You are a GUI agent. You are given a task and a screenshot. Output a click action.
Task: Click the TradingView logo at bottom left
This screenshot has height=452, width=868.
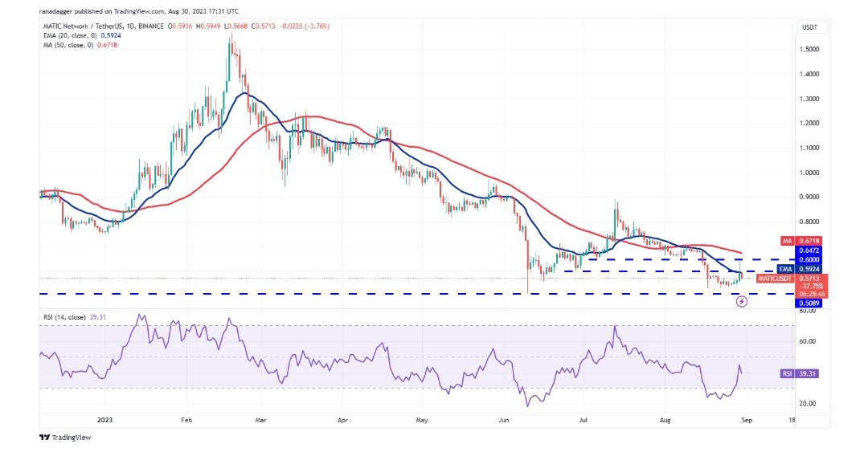pyautogui.click(x=65, y=437)
